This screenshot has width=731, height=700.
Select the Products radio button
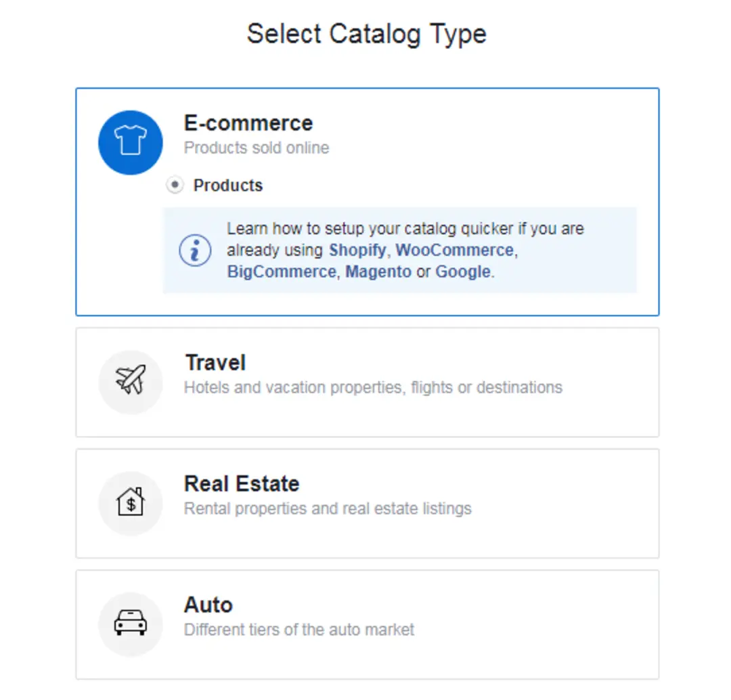[x=175, y=185]
